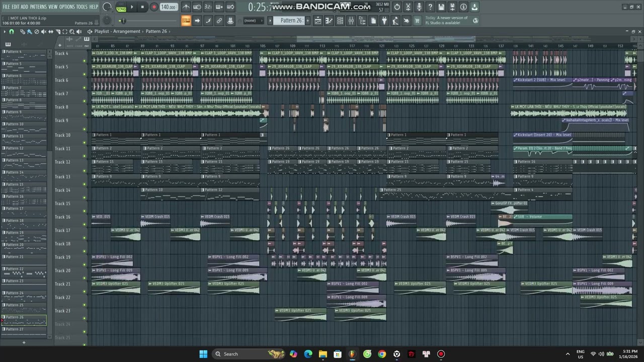Open the EDIT menu
Image resolution: width=644 pixels, height=362 pixels.
16,7
